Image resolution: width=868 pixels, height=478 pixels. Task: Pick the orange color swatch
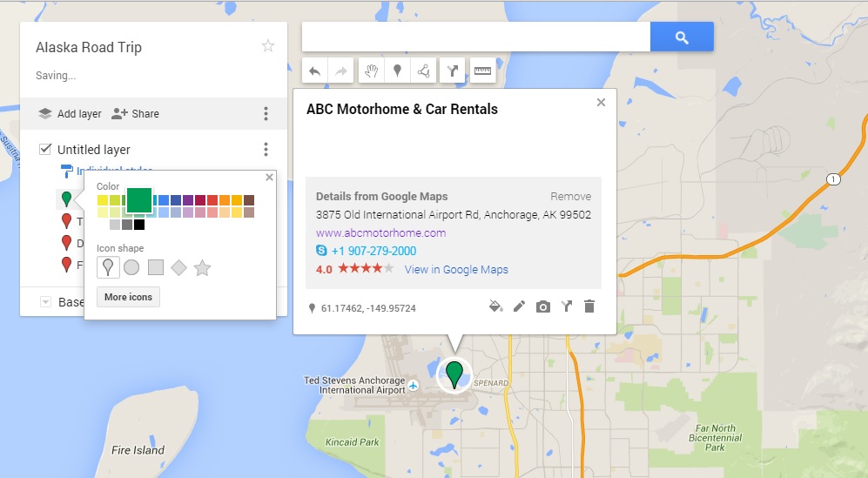click(x=225, y=200)
